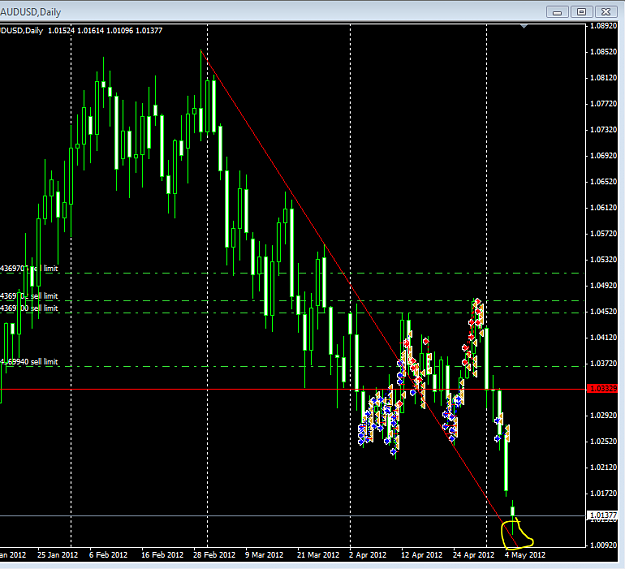Click the 6 Feb 2012 date label

(x=108, y=555)
